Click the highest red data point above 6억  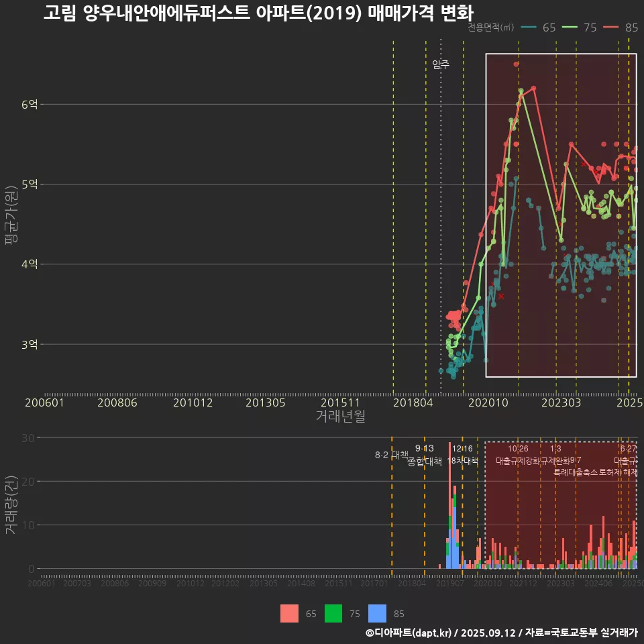tap(516, 64)
